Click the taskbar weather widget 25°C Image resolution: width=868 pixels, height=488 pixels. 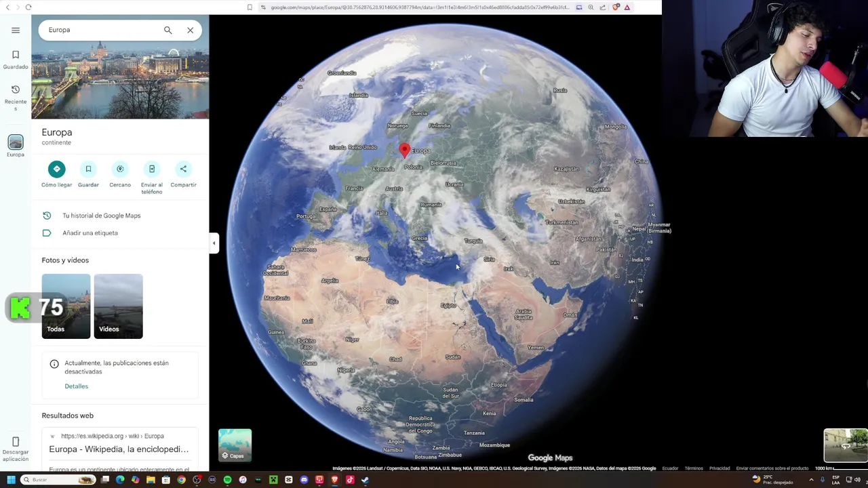point(774,480)
